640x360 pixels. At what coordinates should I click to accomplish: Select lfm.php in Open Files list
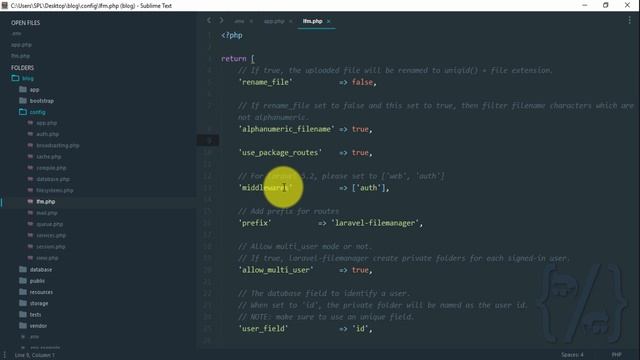click(x=20, y=56)
